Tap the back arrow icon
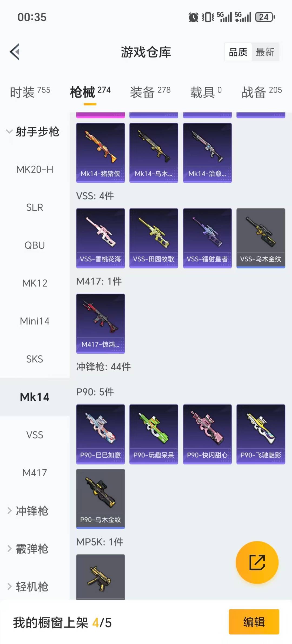The width and height of the screenshot is (292, 644). pos(15,52)
